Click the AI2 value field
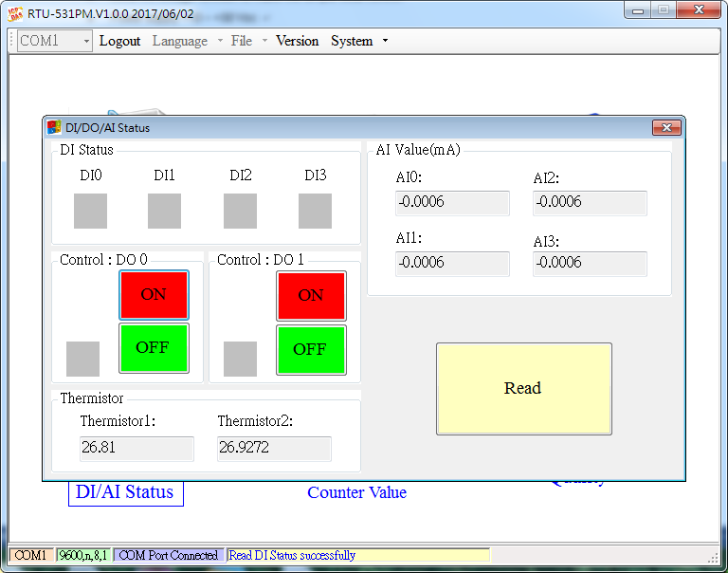This screenshot has height=573, width=728. [590, 203]
